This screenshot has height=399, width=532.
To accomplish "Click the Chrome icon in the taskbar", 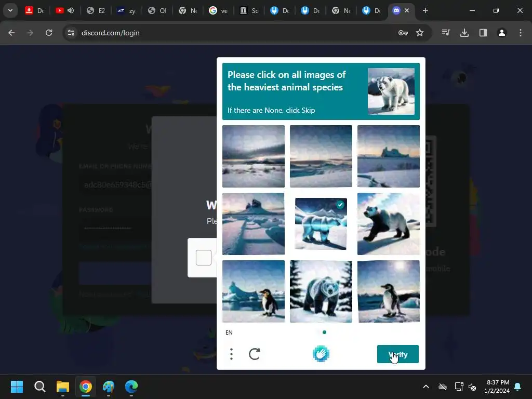I will [86, 387].
